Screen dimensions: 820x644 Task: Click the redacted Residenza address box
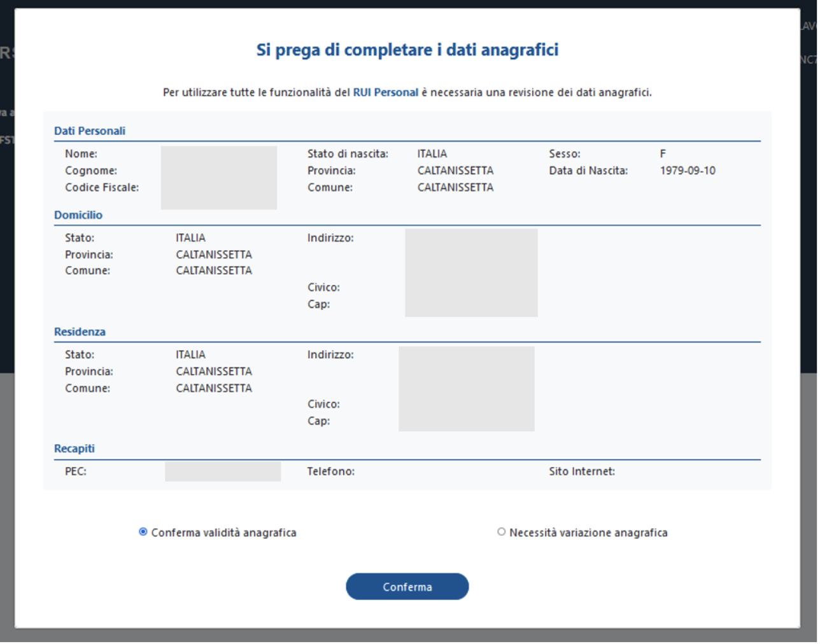point(467,389)
